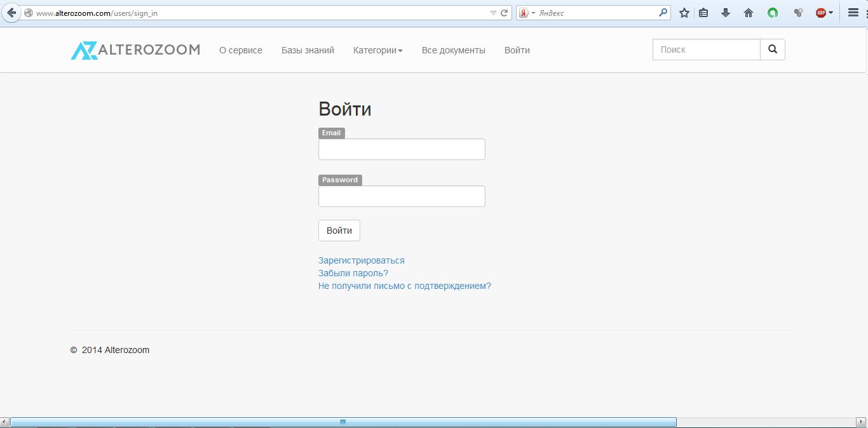Open the О сервисе navigation item

coord(240,50)
